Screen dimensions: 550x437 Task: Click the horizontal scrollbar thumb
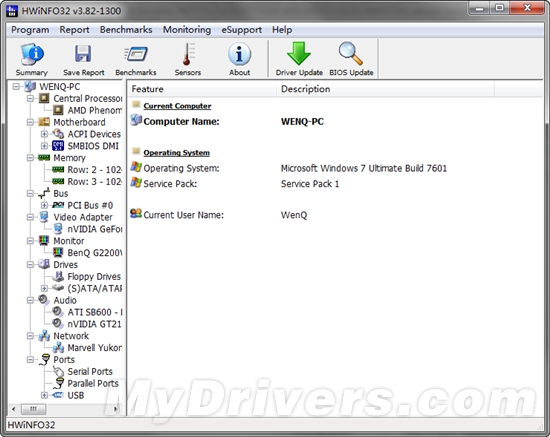[33, 409]
